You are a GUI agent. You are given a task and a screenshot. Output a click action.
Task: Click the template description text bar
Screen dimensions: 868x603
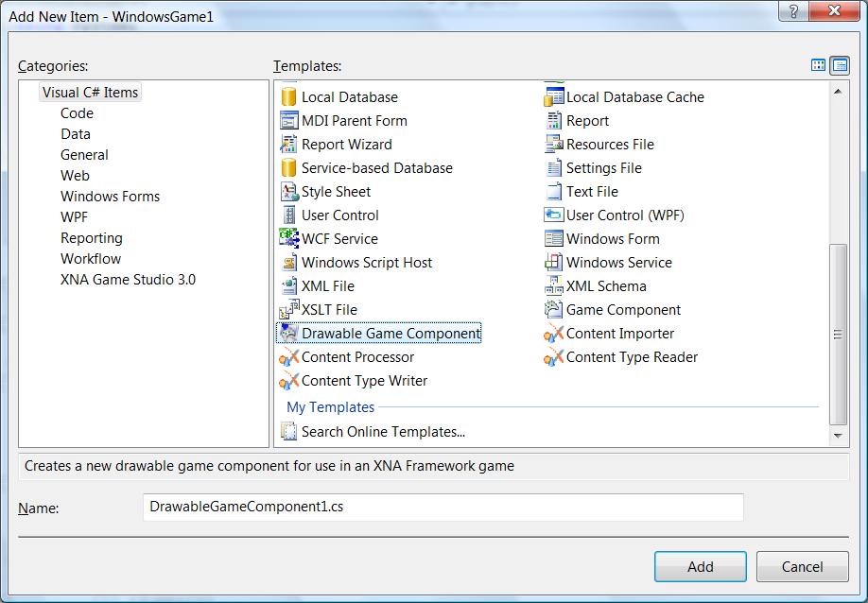click(x=433, y=466)
